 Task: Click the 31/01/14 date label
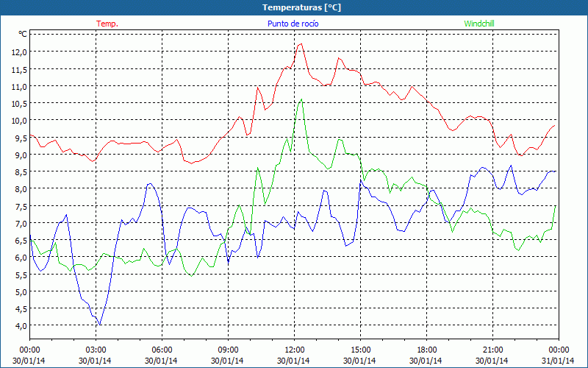(558, 361)
